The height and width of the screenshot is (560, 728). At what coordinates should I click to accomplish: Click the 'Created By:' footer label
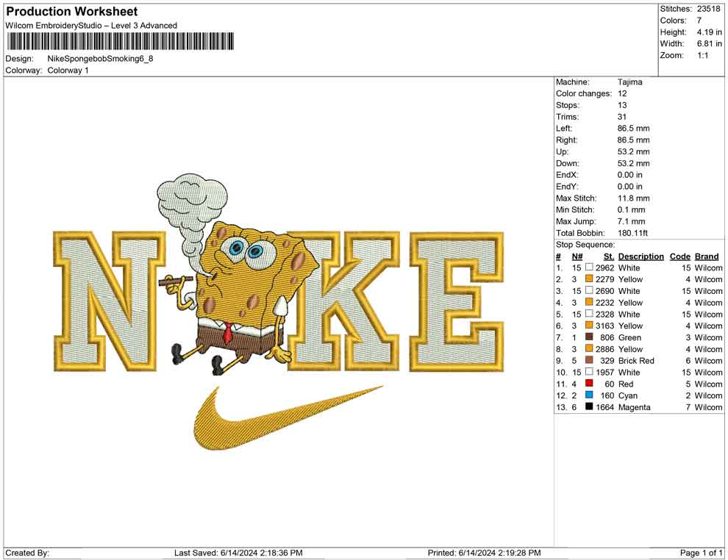(27, 553)
